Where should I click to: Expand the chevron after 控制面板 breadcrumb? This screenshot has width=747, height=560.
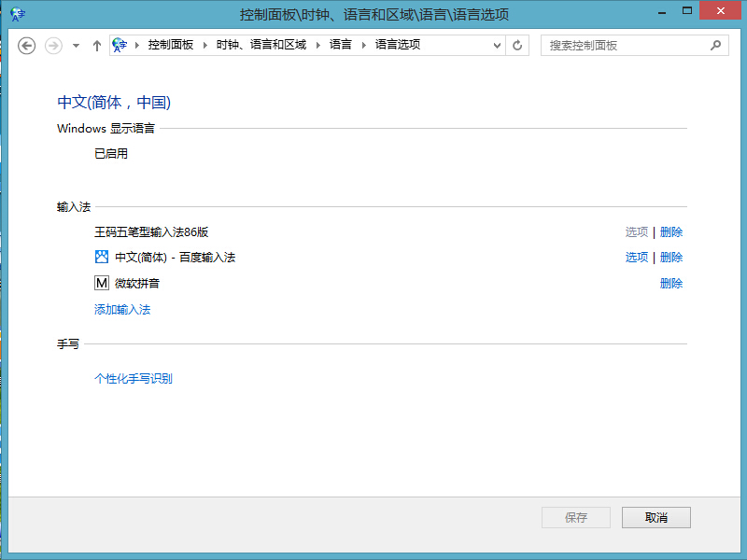[204, 45]
